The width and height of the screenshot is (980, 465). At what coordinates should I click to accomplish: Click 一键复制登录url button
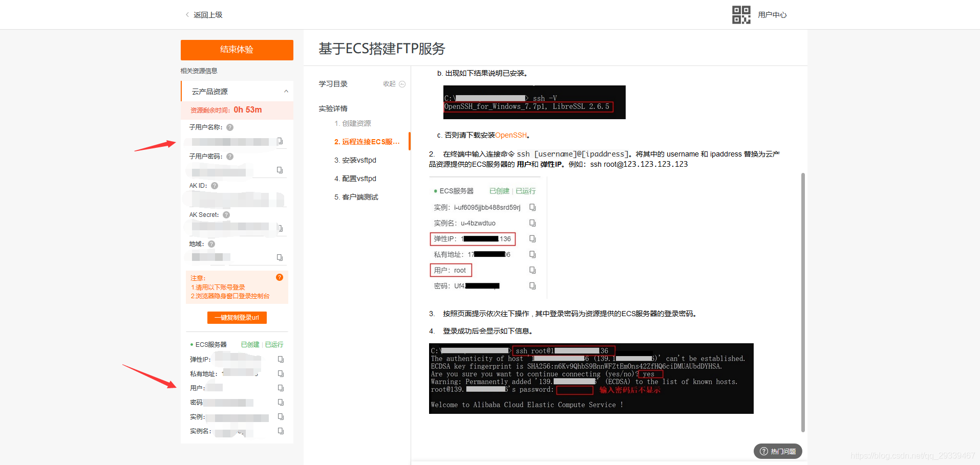coord(237,318)
